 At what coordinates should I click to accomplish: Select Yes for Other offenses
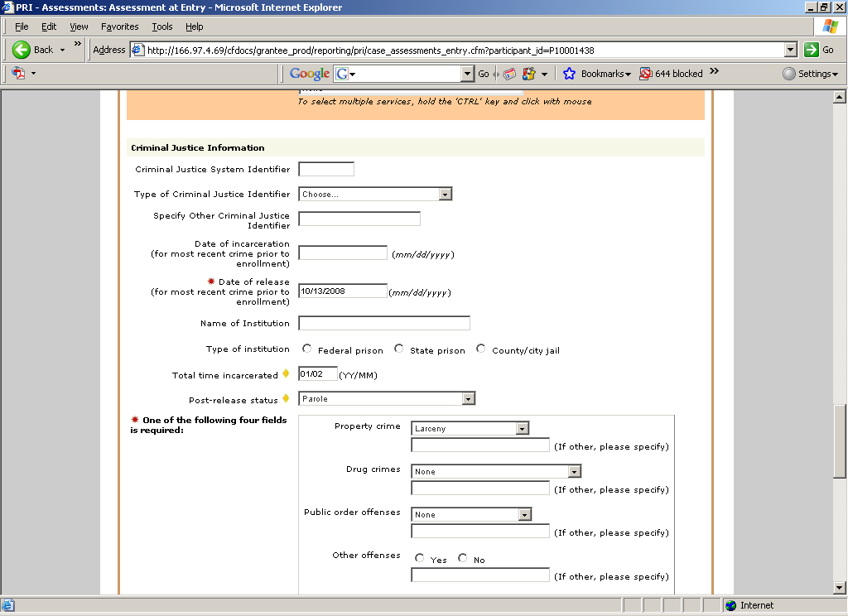[419, 557]
